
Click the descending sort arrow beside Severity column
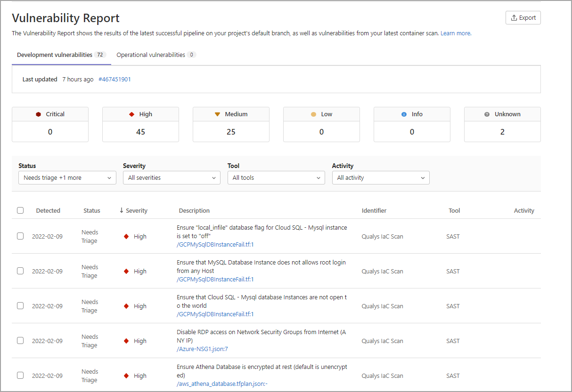click(x=121, y=210)
